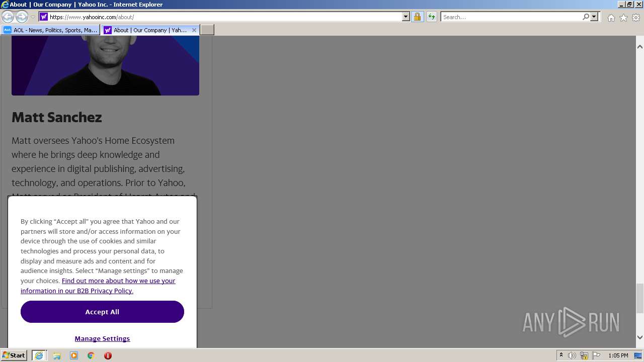Open Favorites star icon

[x=623, y=18]
